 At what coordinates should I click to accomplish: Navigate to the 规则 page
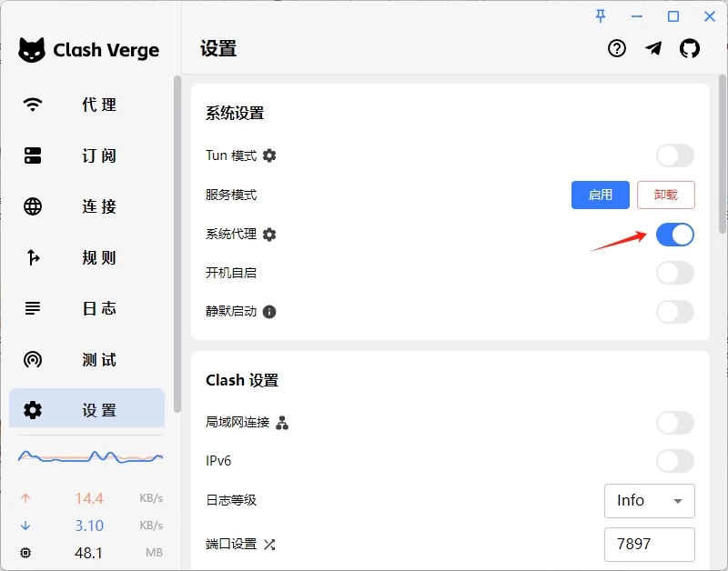click(x=86, y=257)
